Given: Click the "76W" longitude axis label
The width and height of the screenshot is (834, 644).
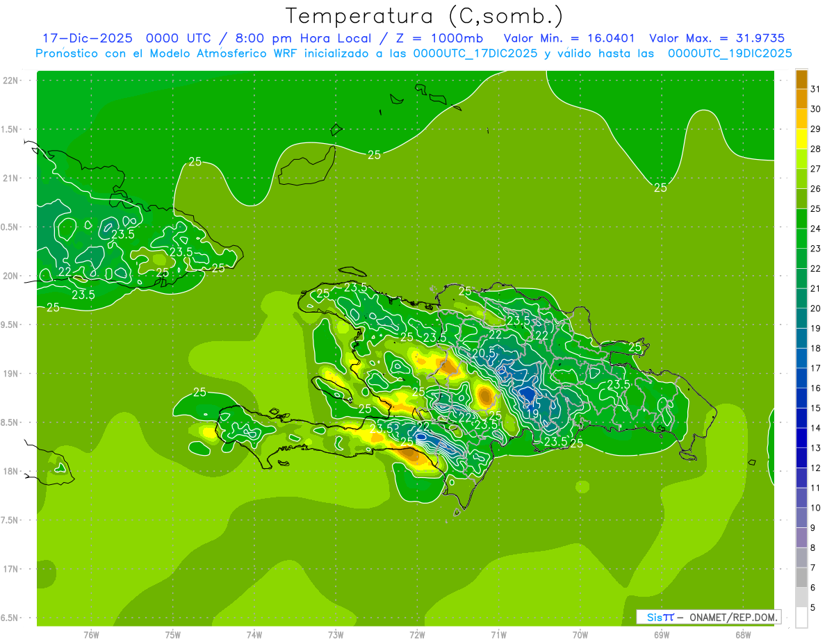Looking at the screenshot, I should tap(91, 635).
